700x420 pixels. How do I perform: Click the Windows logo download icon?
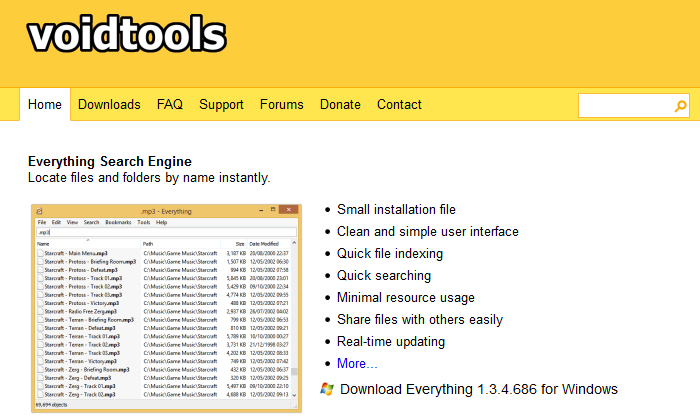click(327, 389)
